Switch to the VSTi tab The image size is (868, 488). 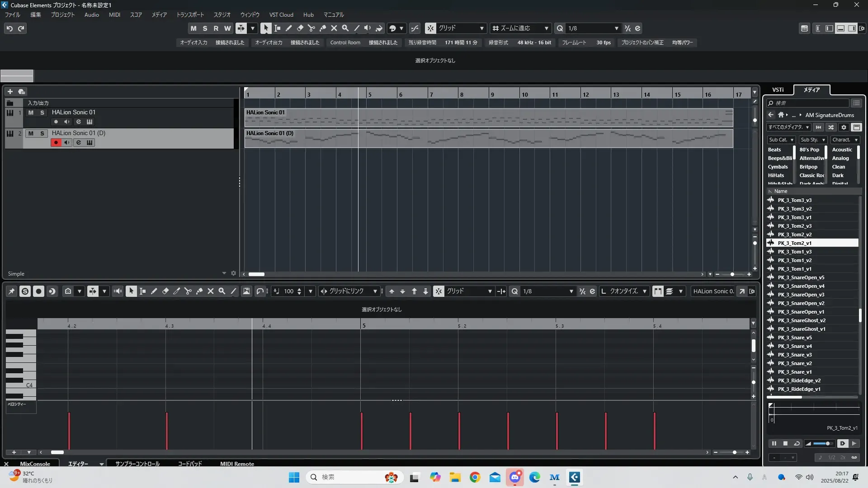click(x=778, y=90)
